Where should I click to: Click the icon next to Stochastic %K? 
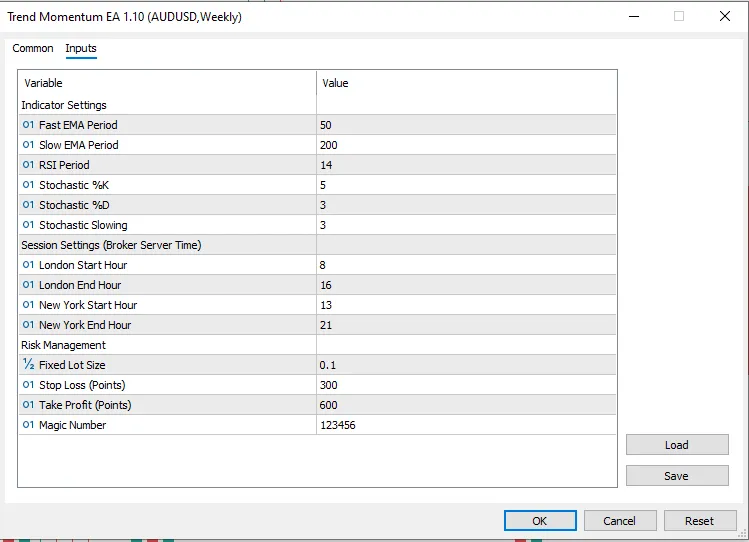[x=28, y=185]
